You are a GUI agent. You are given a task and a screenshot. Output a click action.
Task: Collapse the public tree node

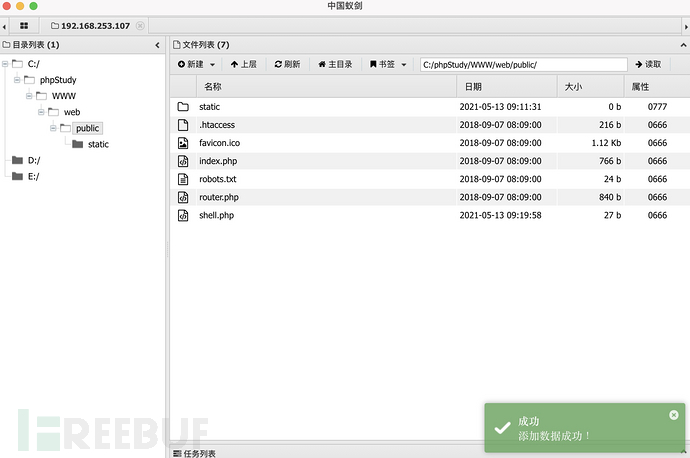53,128
